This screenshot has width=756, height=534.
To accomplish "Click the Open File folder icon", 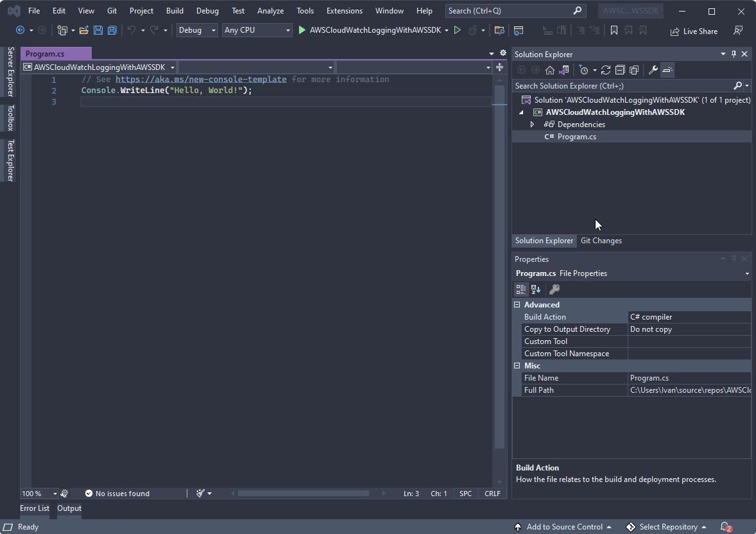I will tap(84, 30).
